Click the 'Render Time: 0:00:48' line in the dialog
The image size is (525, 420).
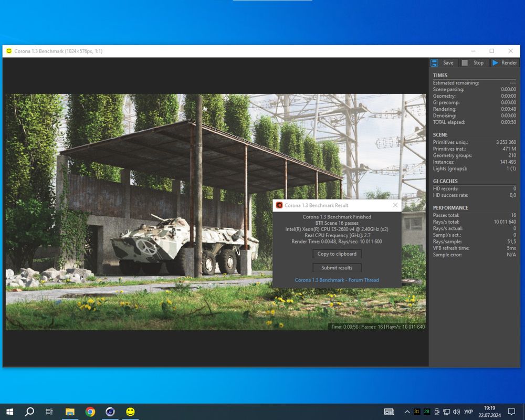click(x=337, y=241)
